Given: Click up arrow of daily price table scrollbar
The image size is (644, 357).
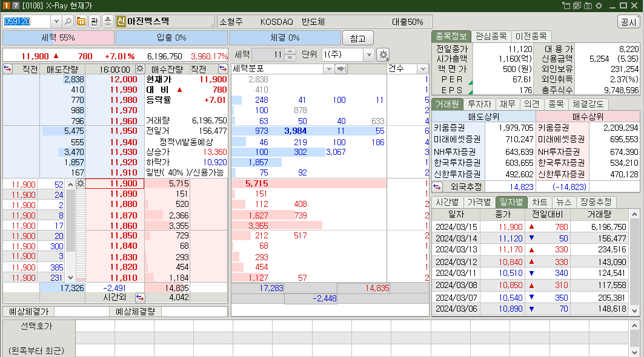Looking at the screenshot, I should click(x=634, y=214).
